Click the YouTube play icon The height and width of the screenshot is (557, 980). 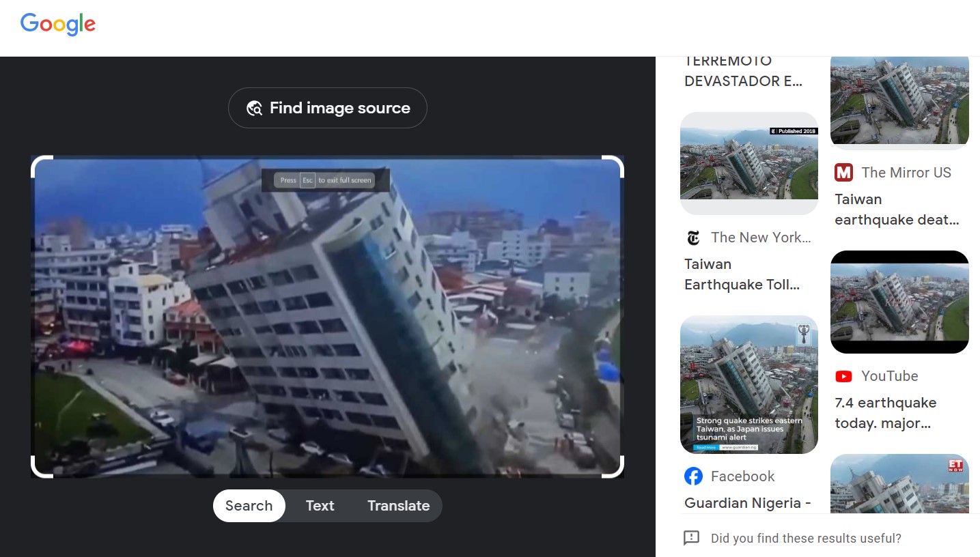point(844,376)
